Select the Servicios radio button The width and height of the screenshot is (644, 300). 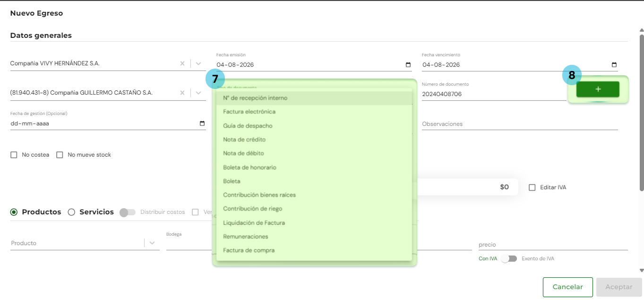pos(71,212)
